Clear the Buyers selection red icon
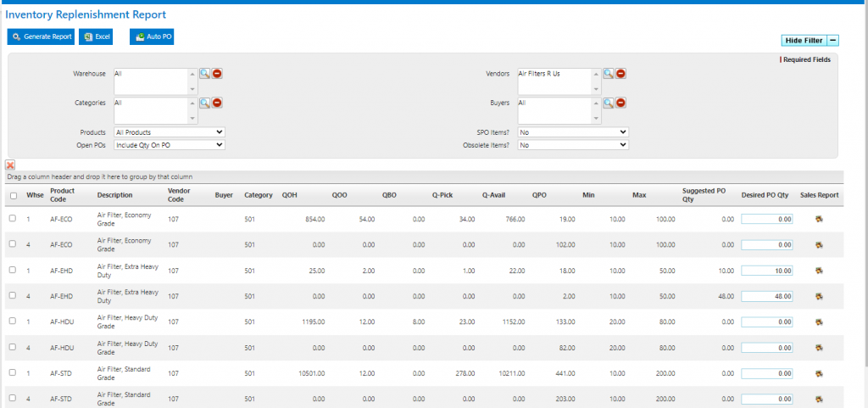 (620, 103)
